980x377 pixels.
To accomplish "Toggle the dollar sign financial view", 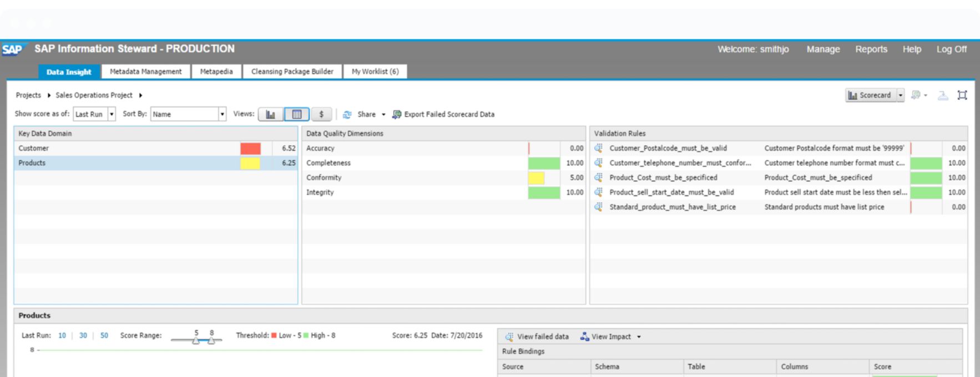I will 321,114.
